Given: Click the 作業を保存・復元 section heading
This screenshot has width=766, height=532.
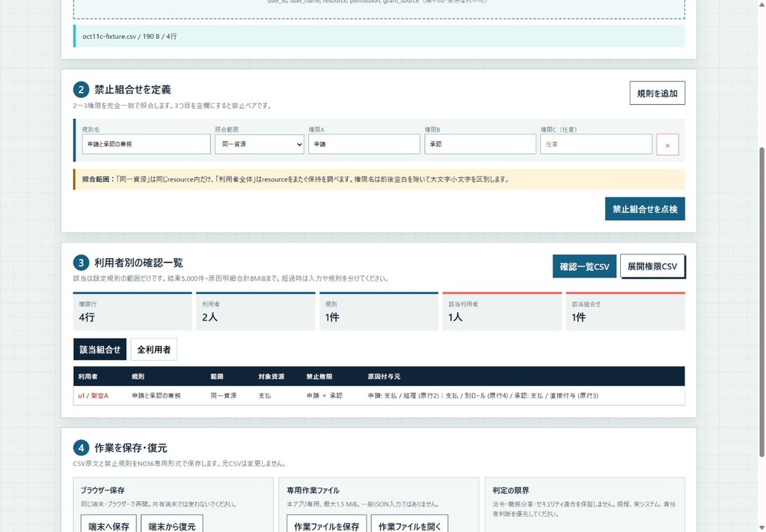Looking at the screenshot, I should 130,448.
